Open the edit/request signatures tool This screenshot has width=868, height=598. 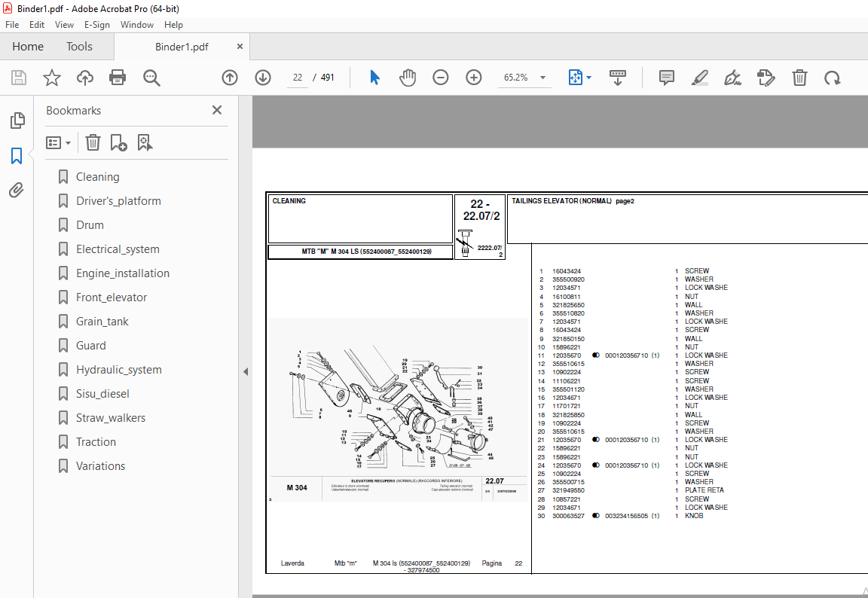click(x=766, y=78)
